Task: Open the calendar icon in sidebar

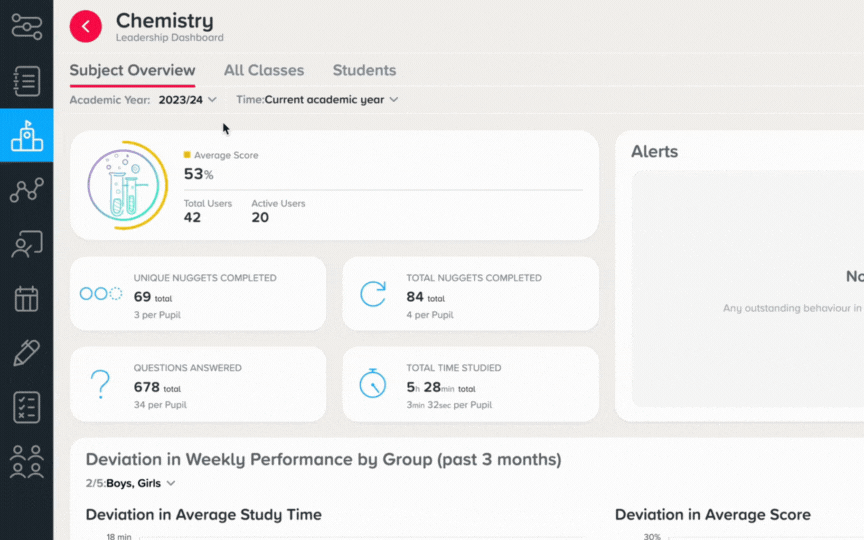Action: tap(26, 299)
